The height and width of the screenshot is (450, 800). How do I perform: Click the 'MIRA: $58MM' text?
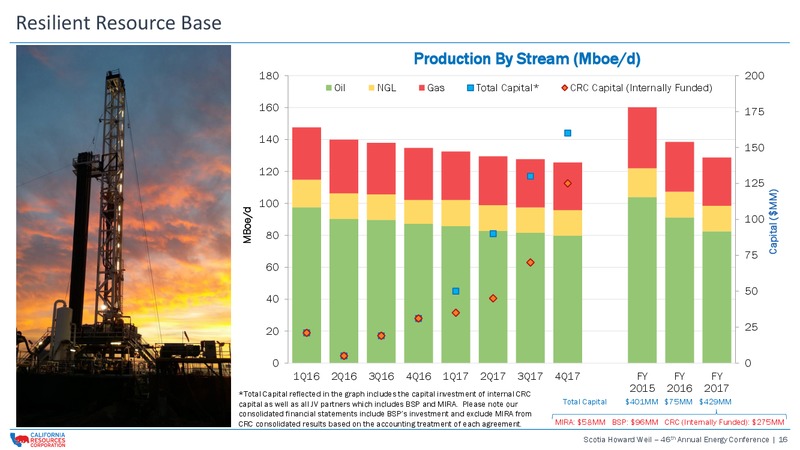coord(580,422)
